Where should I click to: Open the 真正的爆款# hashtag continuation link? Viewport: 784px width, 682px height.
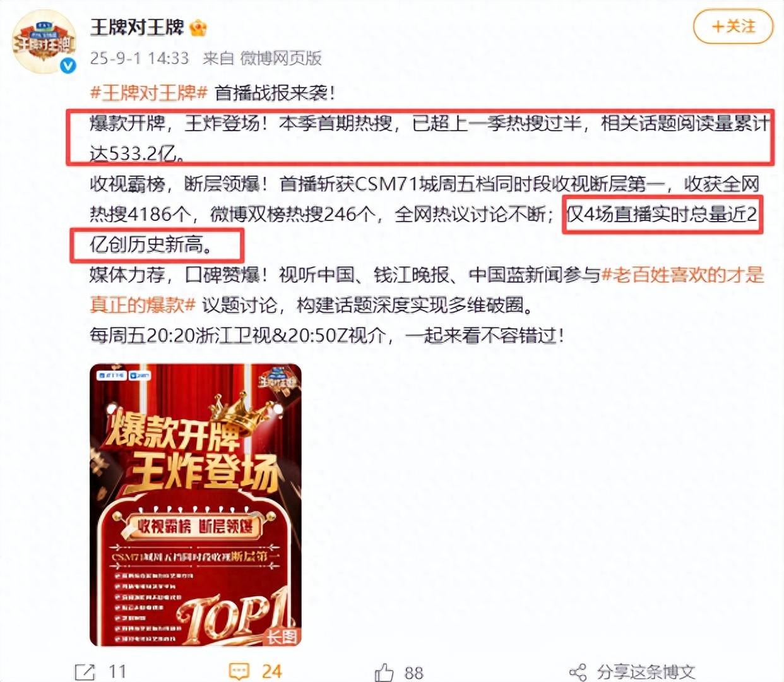[x=143, y=305]
